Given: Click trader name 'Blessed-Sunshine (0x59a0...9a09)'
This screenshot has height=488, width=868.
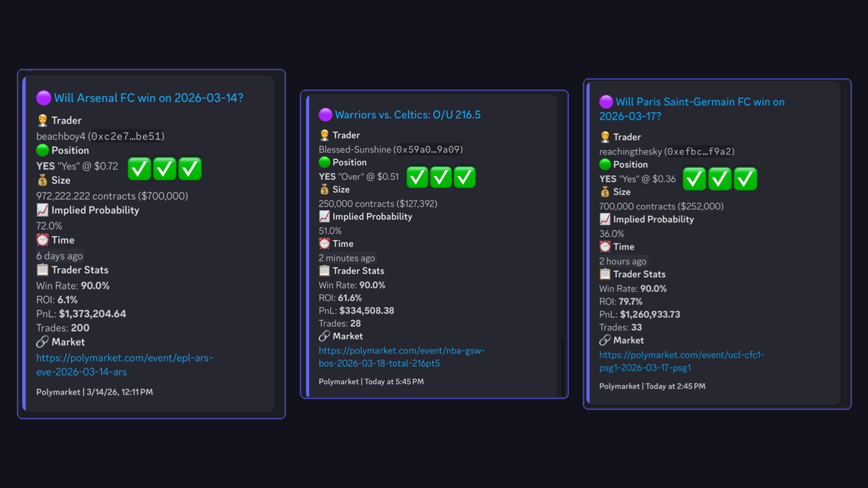Looking at the screenshot, I should pos(391,150).
